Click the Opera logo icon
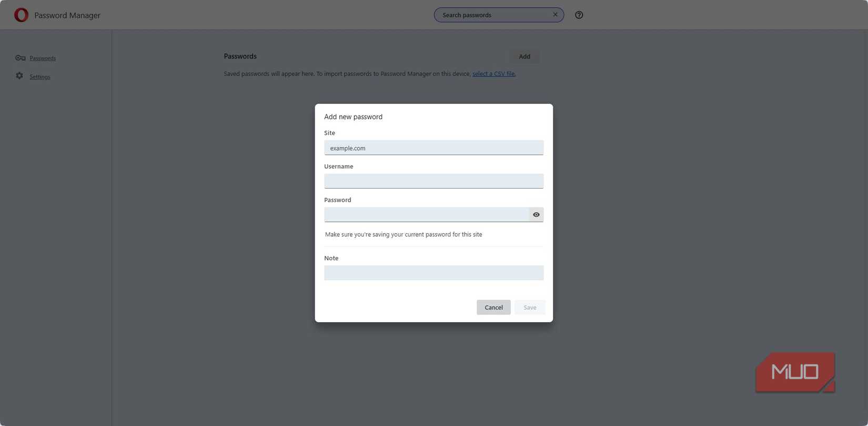868x426 pixels. pos(21,15)
